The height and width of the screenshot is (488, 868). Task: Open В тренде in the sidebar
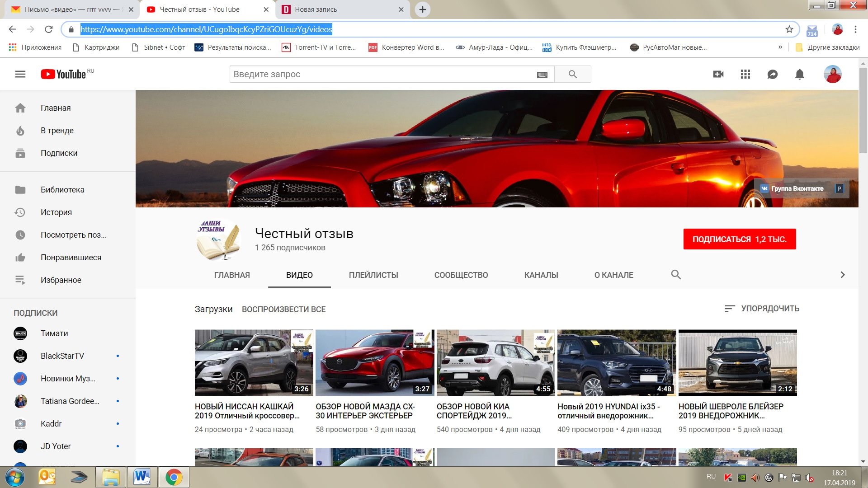pyautogui.click(x=68, y=131)
